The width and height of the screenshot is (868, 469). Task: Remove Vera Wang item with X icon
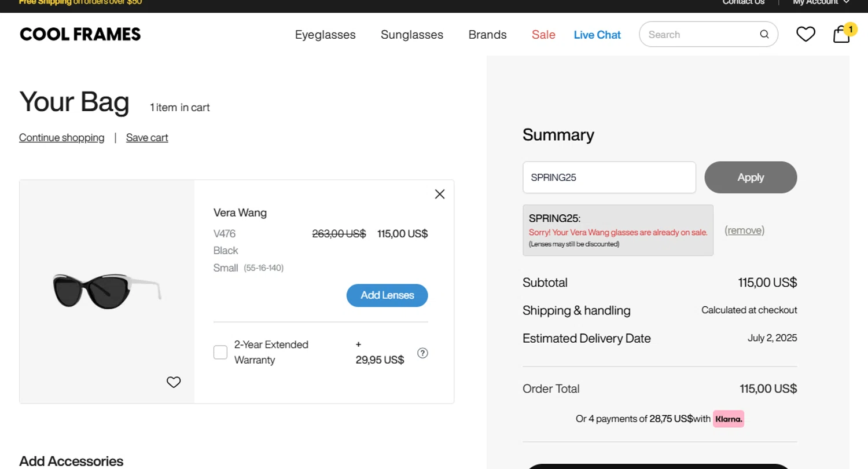point(440,194)
